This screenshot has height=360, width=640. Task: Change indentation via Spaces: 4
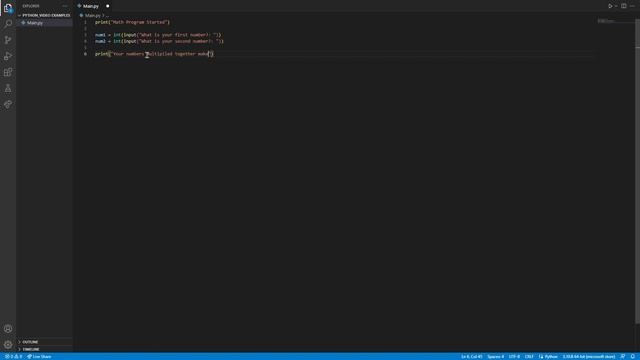coord(496,357)
